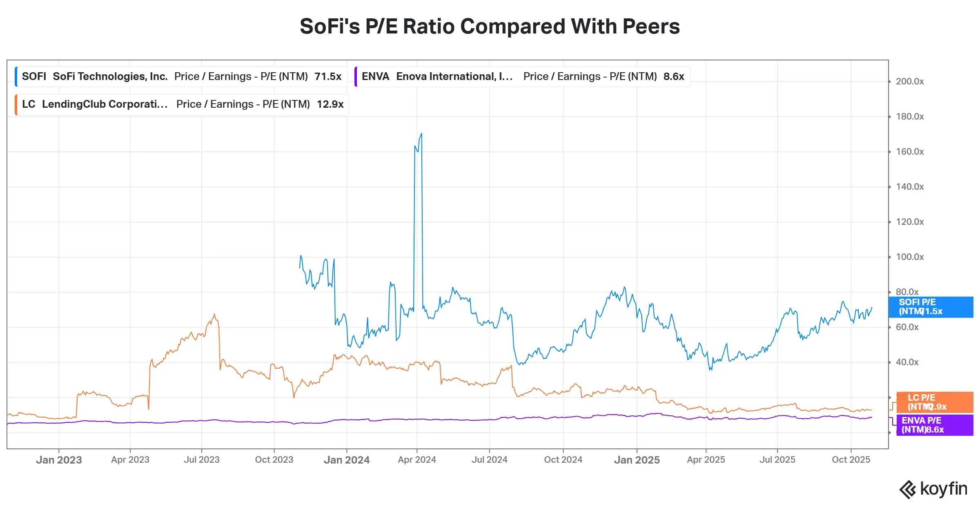Click the koyfin wordmark text
This screenshot has height=506, width=980.
point(944,489)
